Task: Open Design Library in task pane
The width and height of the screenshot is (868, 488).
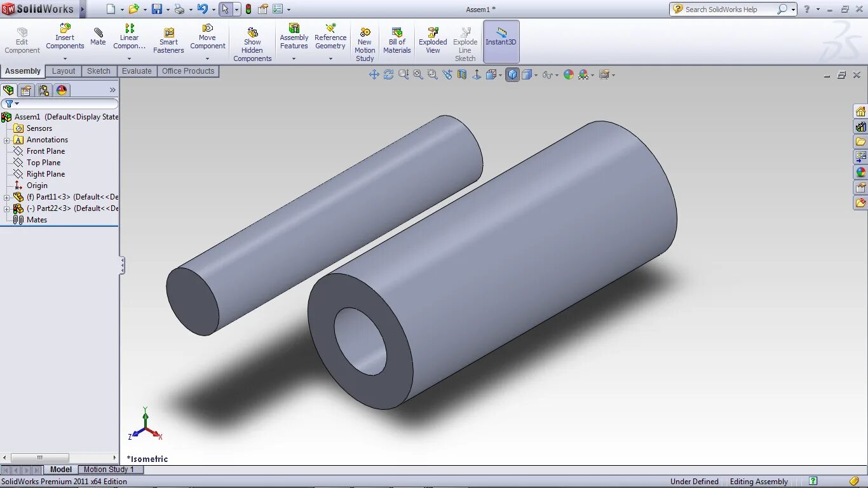Action: 860,127
